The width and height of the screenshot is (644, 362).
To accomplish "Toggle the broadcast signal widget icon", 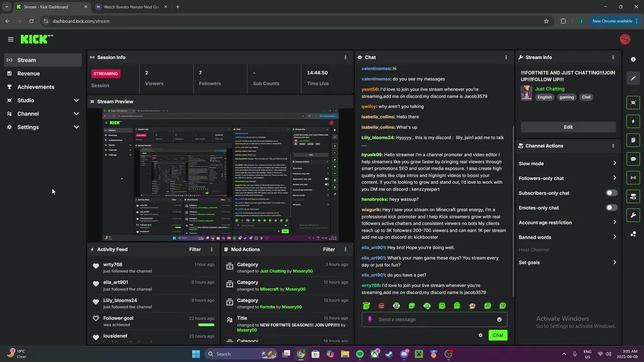I will pos(633,177).
